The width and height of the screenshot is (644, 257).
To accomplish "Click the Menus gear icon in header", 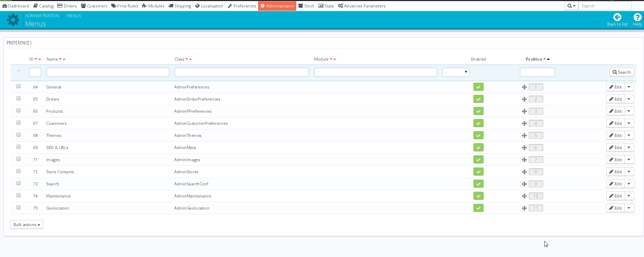I will point(13,20).
